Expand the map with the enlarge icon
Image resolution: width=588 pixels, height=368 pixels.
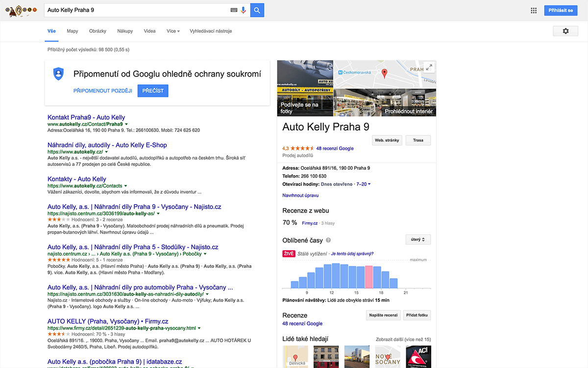pyautogui.click(x=429, y=67)
